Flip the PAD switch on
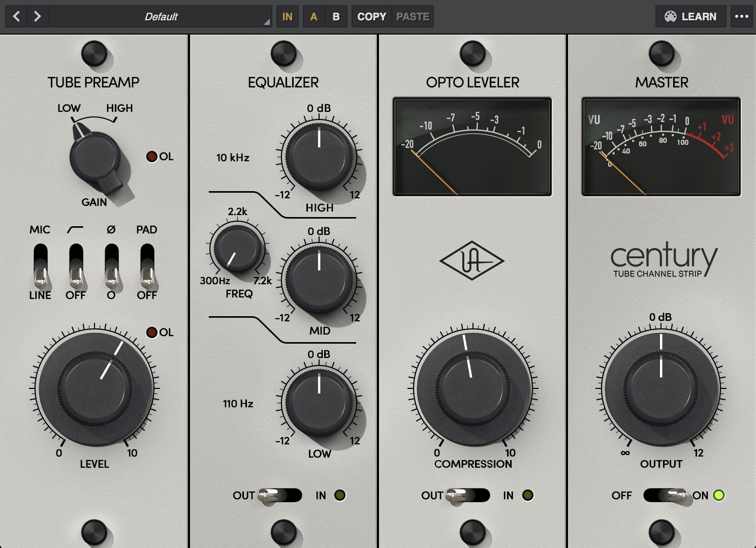 pos(147,267)
